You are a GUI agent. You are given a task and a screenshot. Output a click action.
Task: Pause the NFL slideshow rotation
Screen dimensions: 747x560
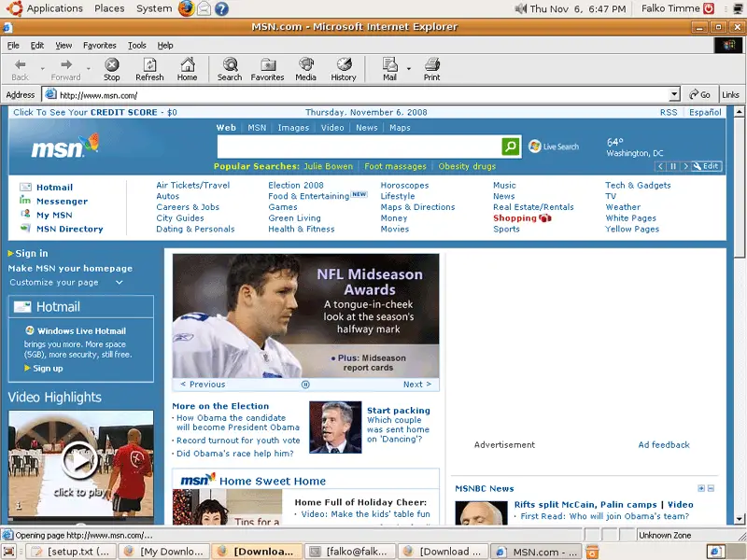coord(305,385)
